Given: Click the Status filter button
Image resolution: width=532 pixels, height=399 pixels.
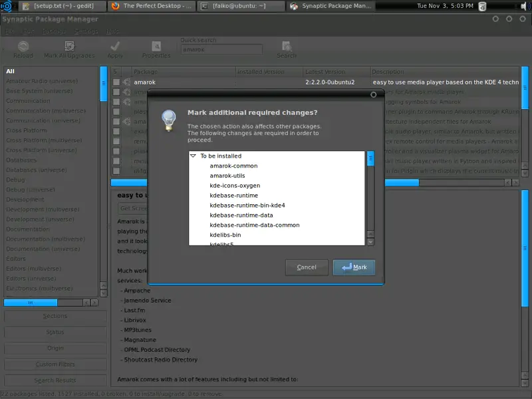Looking at the screenshot, I should (x=55, y=332).
